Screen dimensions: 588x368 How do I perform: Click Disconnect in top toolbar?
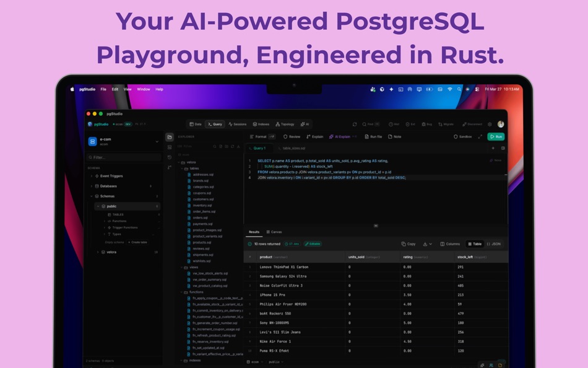[x=472, y=125]
